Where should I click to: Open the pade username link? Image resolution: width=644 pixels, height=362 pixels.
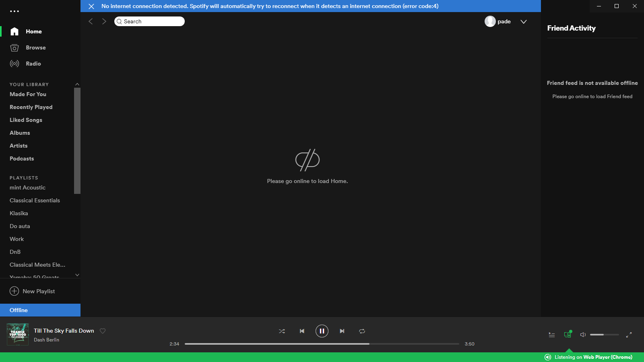click(504, 21)
